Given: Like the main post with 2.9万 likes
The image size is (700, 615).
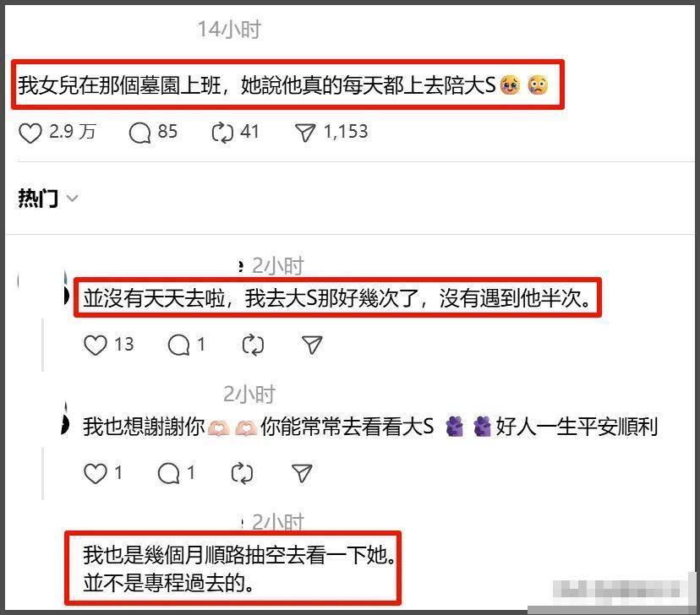Looking at the screenshot, I should pos(30,133).
